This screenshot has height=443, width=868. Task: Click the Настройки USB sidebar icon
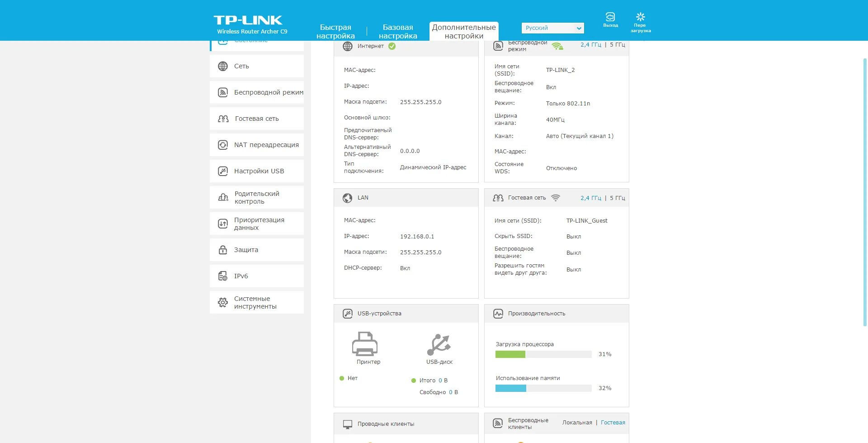tap(223, 171)
